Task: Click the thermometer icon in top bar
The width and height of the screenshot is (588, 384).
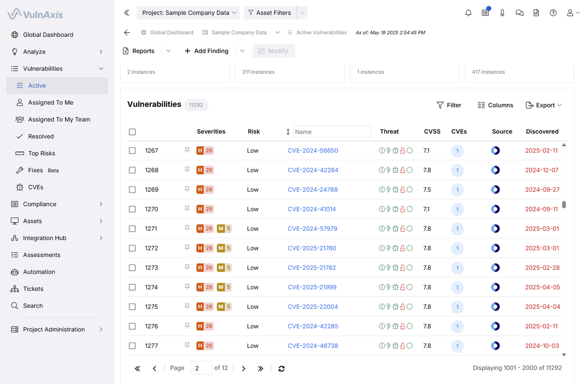Action: (502, 13)
